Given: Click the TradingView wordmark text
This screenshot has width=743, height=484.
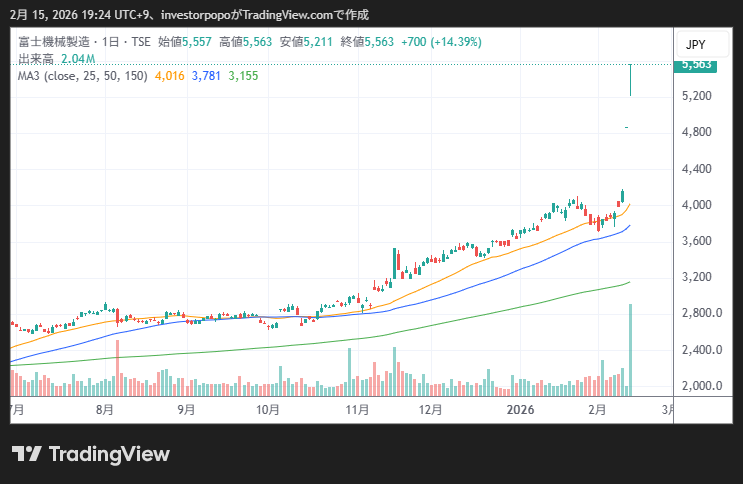Looking at the screenshot, I should coord(110,454).
